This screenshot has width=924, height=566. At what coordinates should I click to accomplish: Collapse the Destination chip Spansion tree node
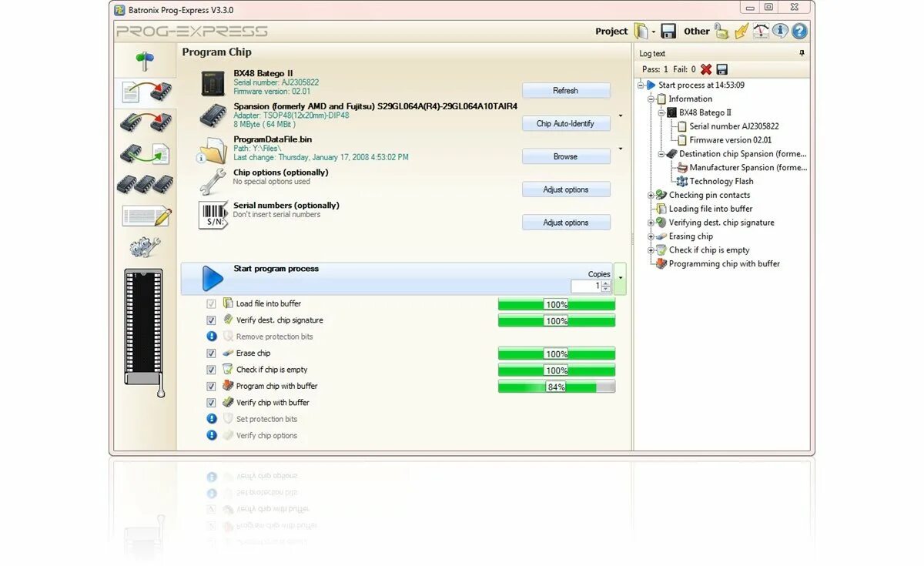tap(661, 154)
